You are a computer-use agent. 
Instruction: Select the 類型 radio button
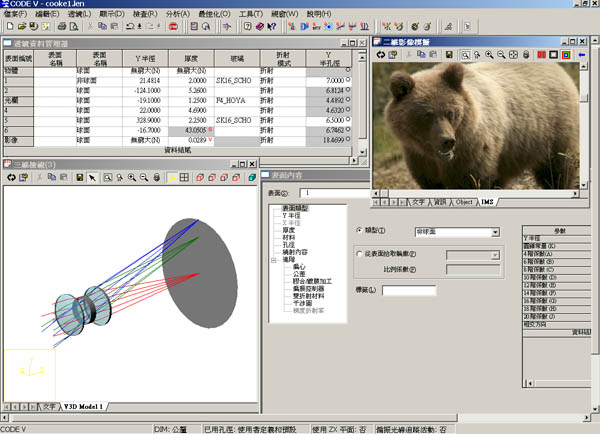[359, 230]
